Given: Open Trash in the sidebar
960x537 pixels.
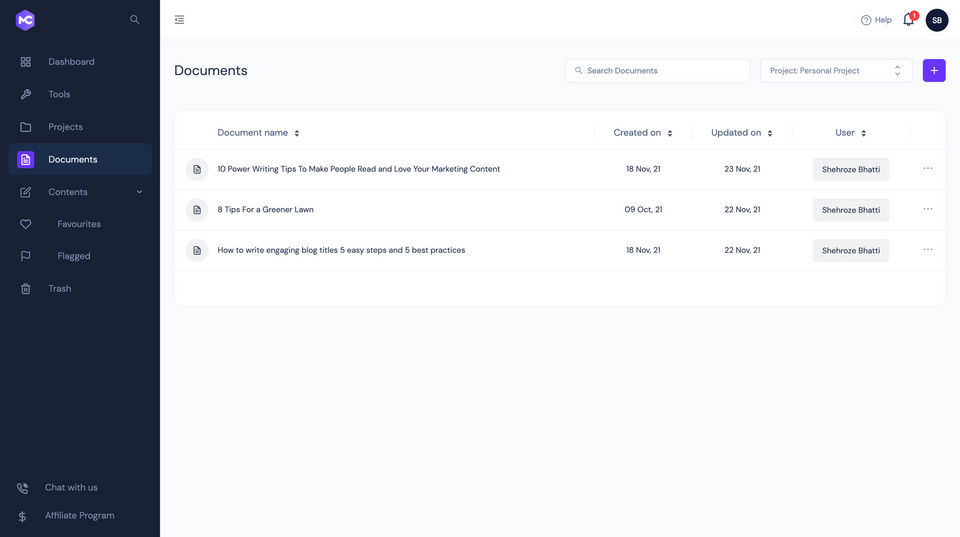Looking at the screenshot, I should pyautogui.click(x=80, y=288).
